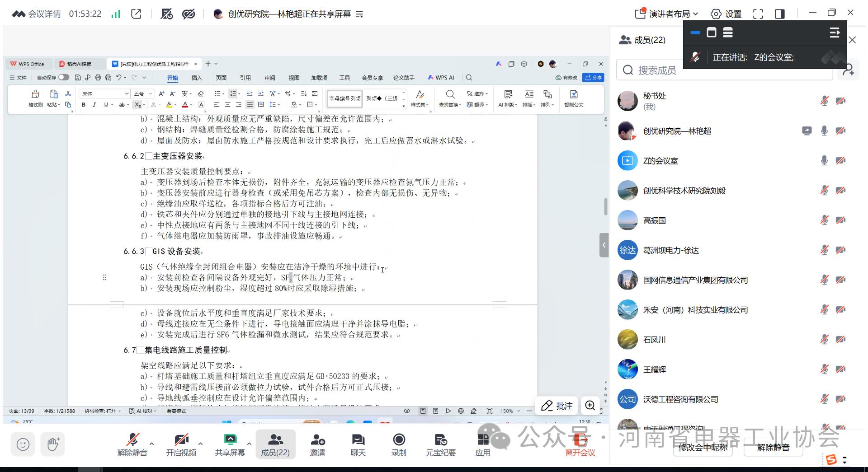Image resolution: width=868 pixels, height=472 pixels.
Task: Apply bold formatting in WPS toolbar
Action: tap(83, 105)
